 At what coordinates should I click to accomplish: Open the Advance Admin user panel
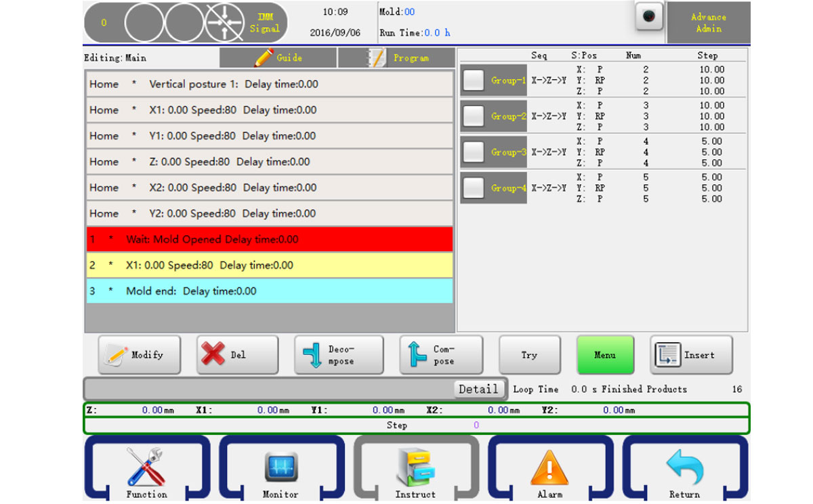click(x=708, y=23)
